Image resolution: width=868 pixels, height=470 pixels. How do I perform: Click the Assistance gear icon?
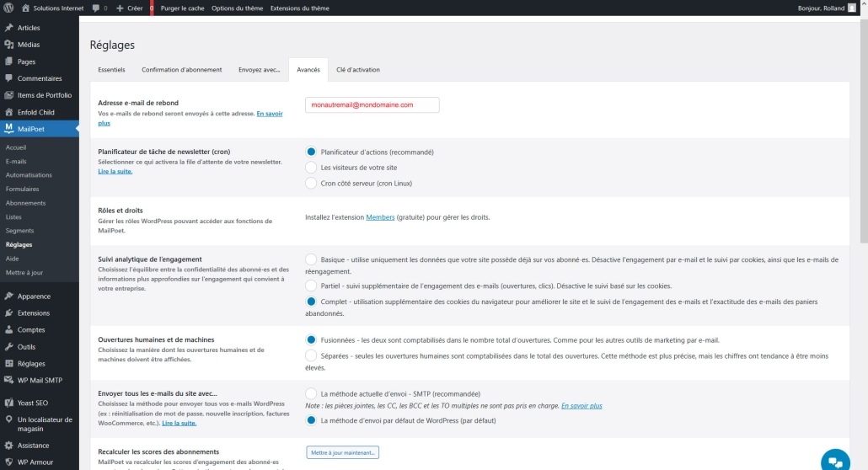(9, 445)
